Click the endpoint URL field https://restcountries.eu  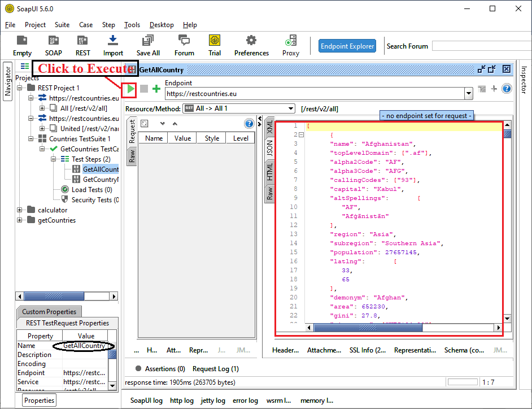pyautogui.click(x=315, y=94)
